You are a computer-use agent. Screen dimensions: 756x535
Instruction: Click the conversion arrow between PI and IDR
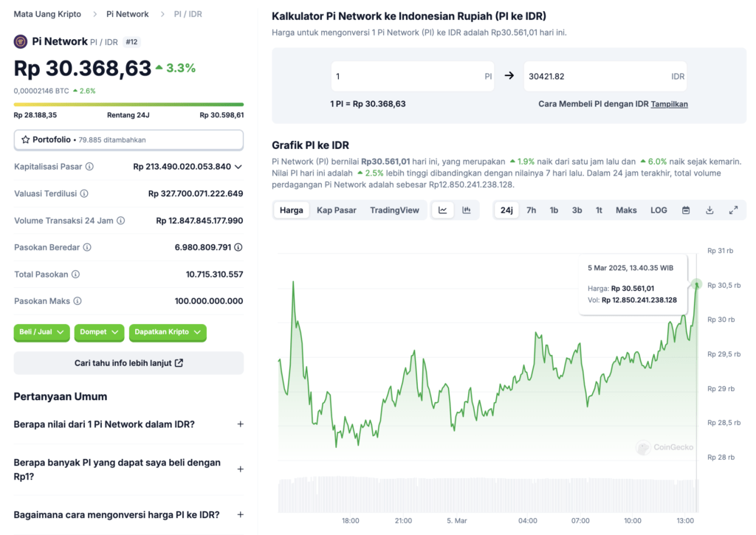(x=509, y=76)
